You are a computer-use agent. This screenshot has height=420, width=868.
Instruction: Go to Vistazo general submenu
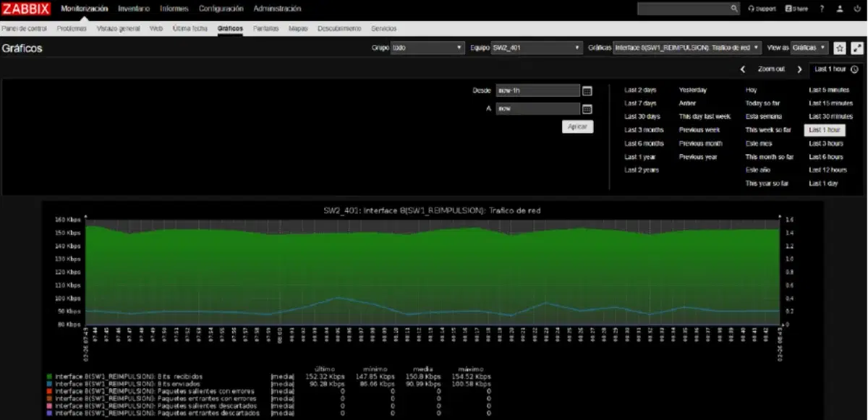click(x=118, y=28)
